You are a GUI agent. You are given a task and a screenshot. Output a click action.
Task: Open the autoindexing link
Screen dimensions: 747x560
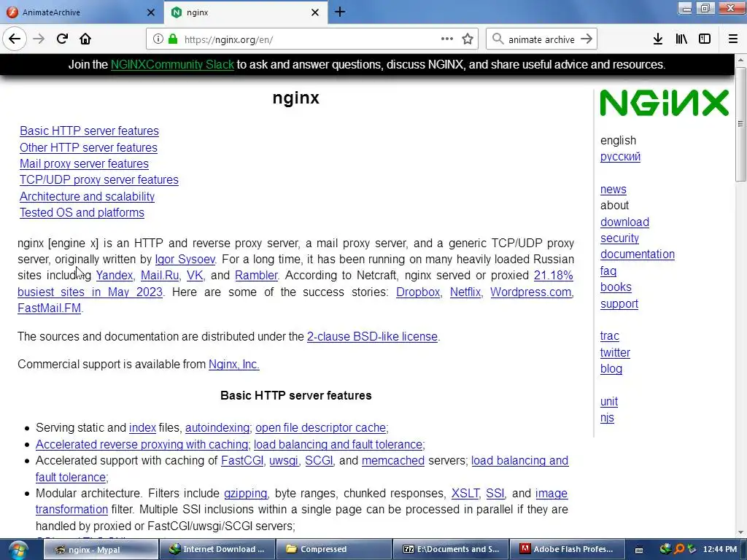217,427
